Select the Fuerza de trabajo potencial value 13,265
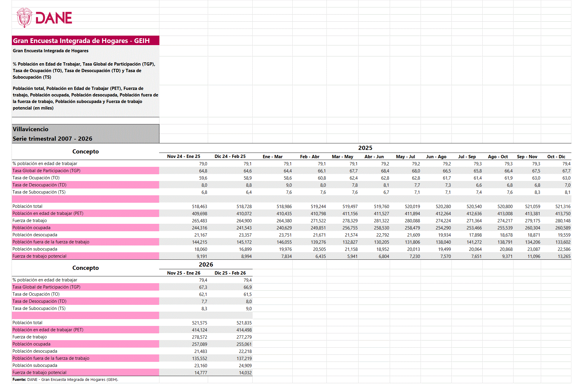Screen dimensions: 588x385 click(564, 256)
